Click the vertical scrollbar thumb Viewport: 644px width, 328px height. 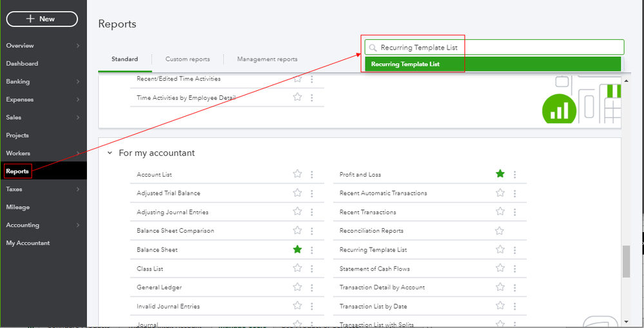point(626,262)
